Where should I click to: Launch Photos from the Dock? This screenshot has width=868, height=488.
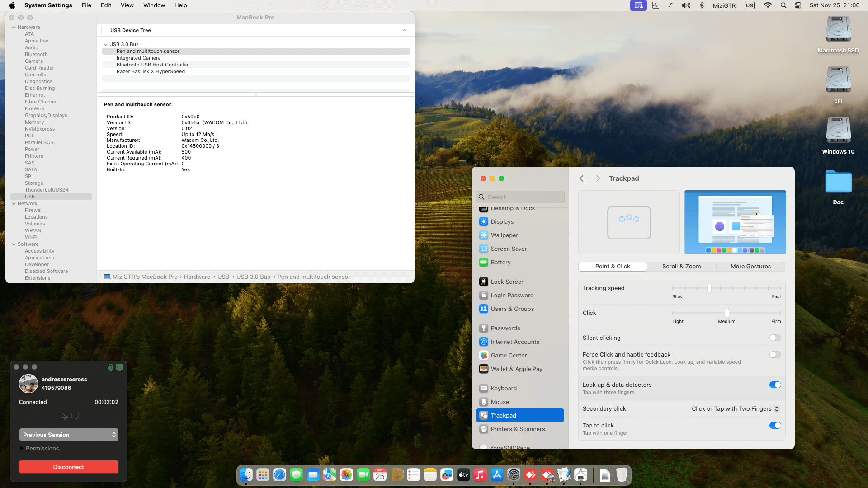(346, 475)
